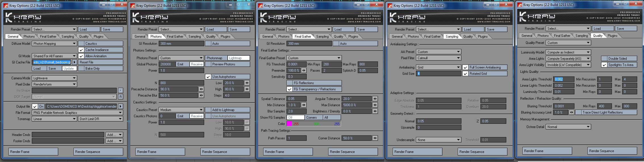This screenshot has width=644, height=162.
Task: Click the Corner Distance spinner arrows
Action: point(375,138)
